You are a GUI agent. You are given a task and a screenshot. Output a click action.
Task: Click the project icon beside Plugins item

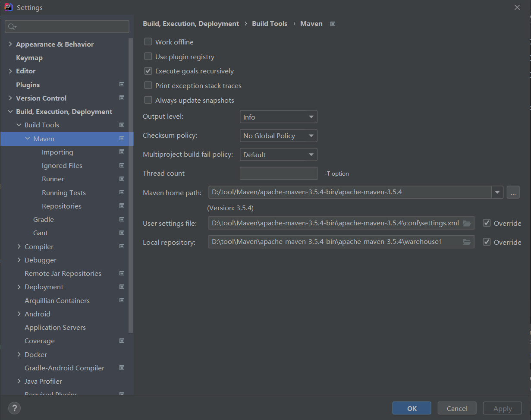click(122, 85)
